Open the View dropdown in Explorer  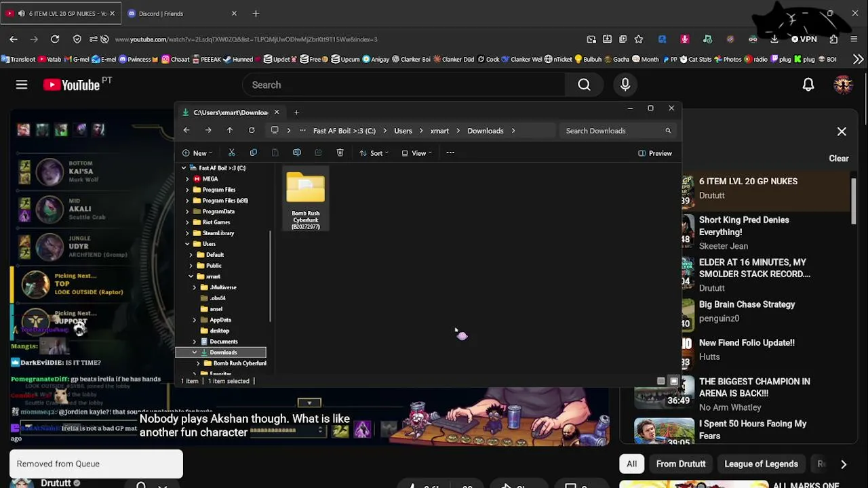(x=416, y=153)
